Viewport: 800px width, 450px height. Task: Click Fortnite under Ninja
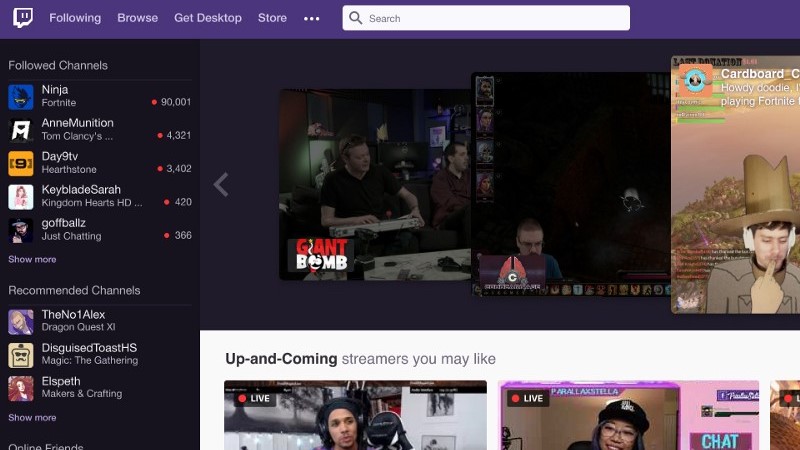coord(59,103)
